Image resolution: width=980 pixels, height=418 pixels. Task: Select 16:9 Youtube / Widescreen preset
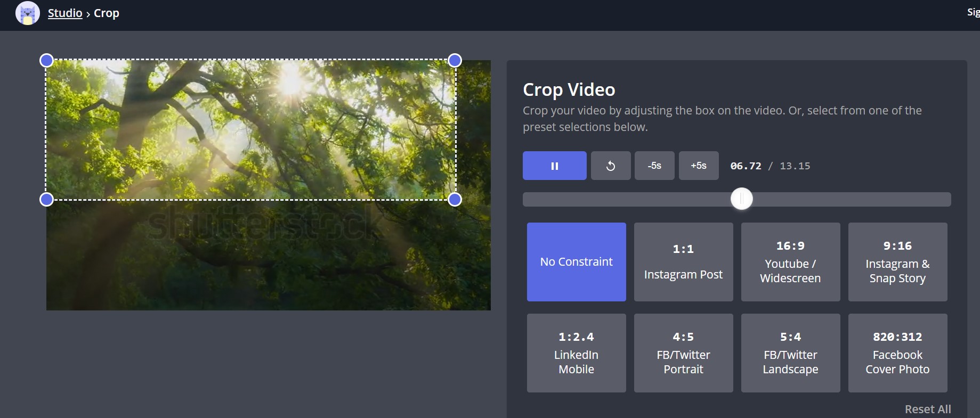point(790,262)
